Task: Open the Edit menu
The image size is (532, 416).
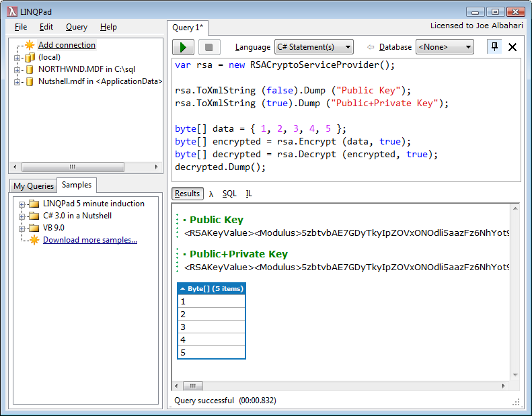Action: click(x=46, y=27)
